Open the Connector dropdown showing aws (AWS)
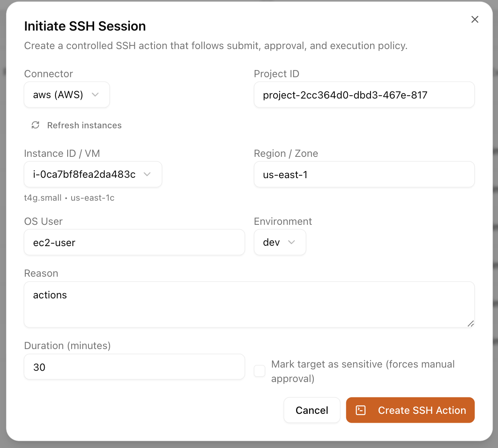Image resolution: width=498 pixels, height=448 pixels. [x=66, y=95]
